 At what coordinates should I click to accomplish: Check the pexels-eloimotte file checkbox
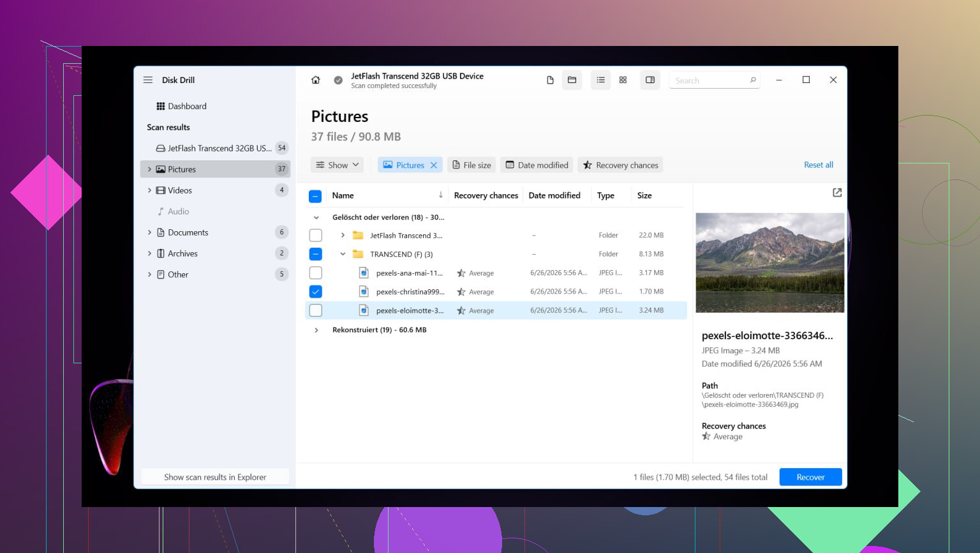coord(315,310)
